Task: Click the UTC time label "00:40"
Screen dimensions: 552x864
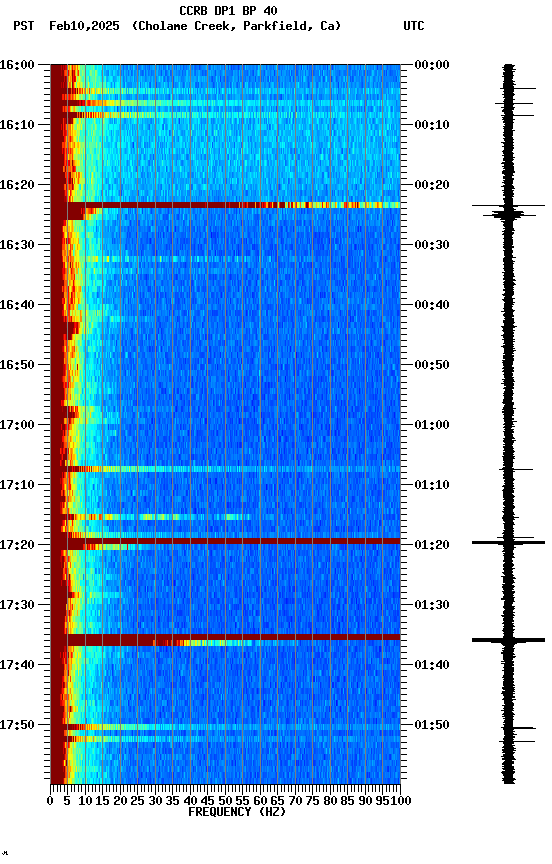Action: tap(432, 305)
